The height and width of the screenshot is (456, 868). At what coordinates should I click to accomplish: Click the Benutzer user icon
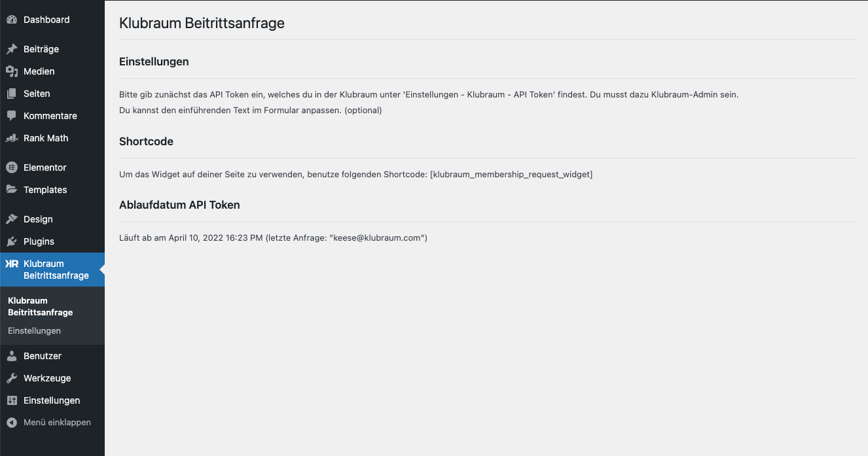[x=12, y=356]
